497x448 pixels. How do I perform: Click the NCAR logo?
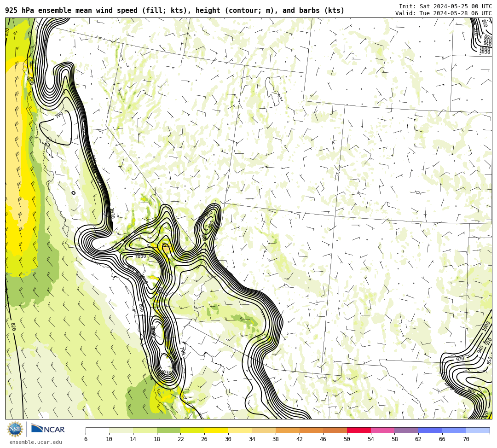click(48, 429)
